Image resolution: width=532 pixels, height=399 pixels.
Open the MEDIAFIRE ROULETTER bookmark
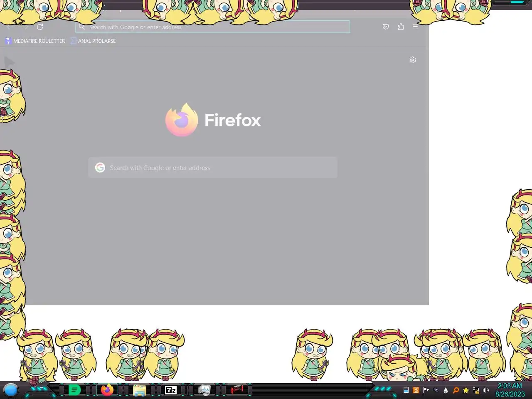35,41
